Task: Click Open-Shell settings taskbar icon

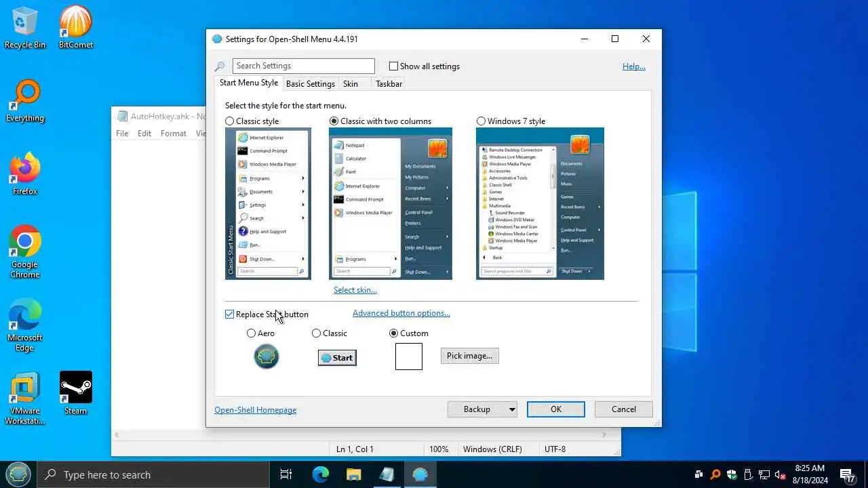Action: coord(420,474)
